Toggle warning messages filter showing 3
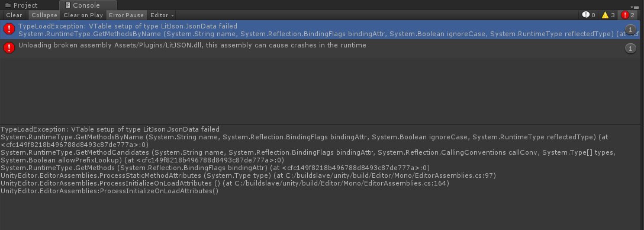644x230 pixels. (608, 15)
